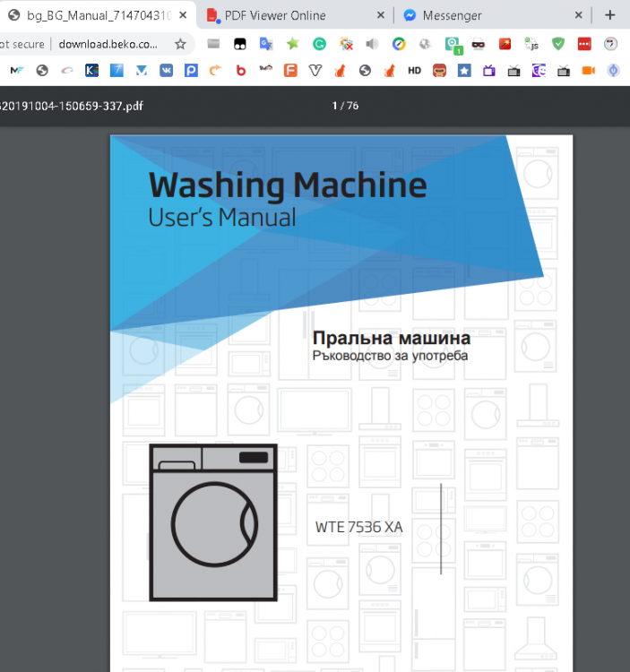The height and width of the screenshot is (672, 630).
Task: Click the download.beko.co address bar
Action: tap(108, 44)
